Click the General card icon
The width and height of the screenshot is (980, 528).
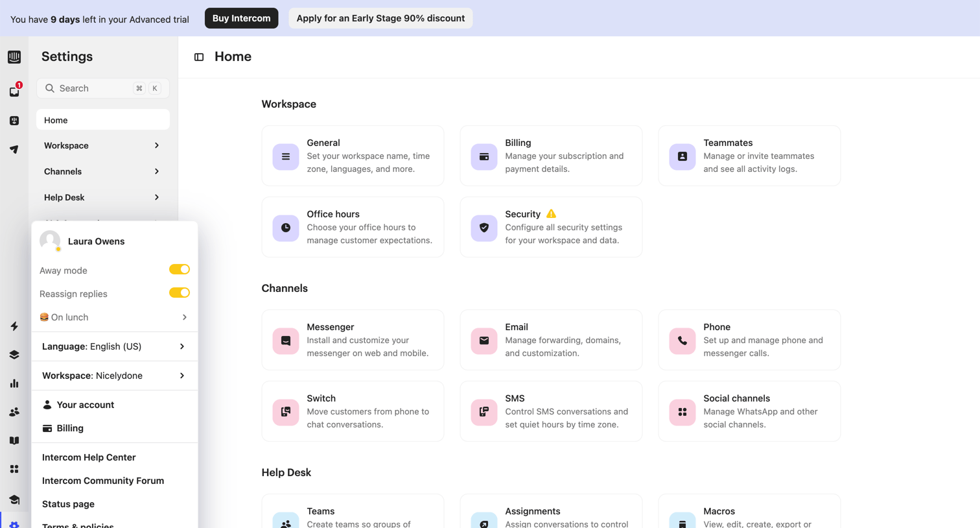coord(286,156)
